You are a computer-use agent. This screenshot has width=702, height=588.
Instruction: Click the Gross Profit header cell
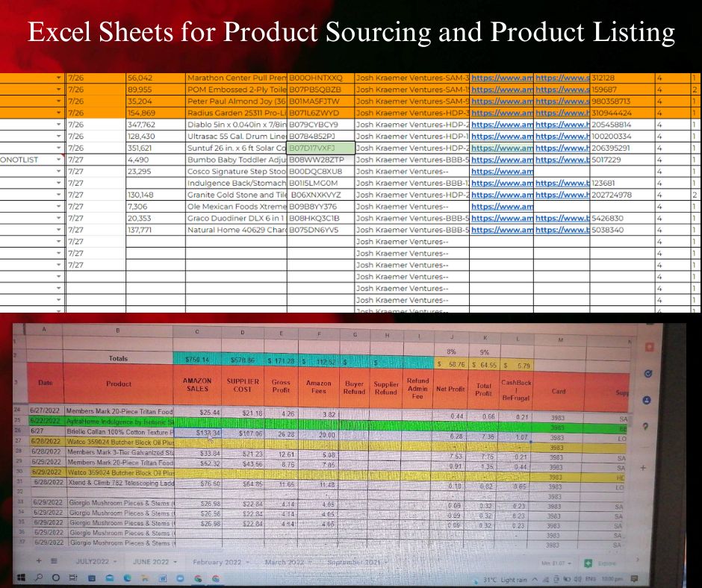click(281, 387)
